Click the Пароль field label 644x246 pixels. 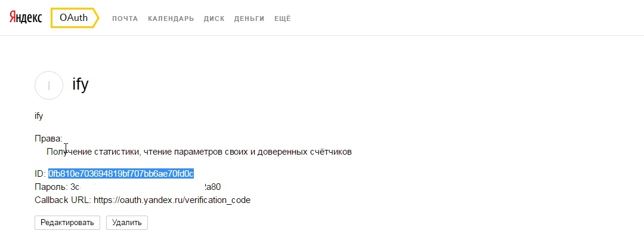tap(55, 186)
